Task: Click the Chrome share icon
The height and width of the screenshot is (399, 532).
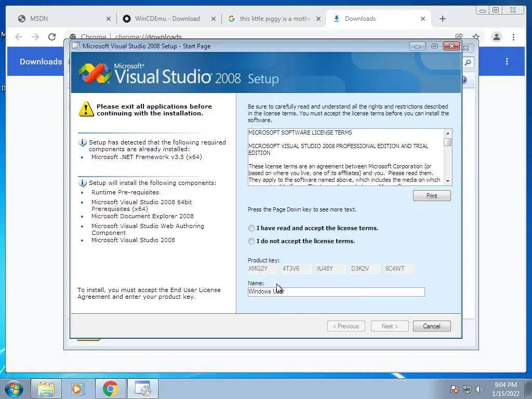Action: click(459, 36)
